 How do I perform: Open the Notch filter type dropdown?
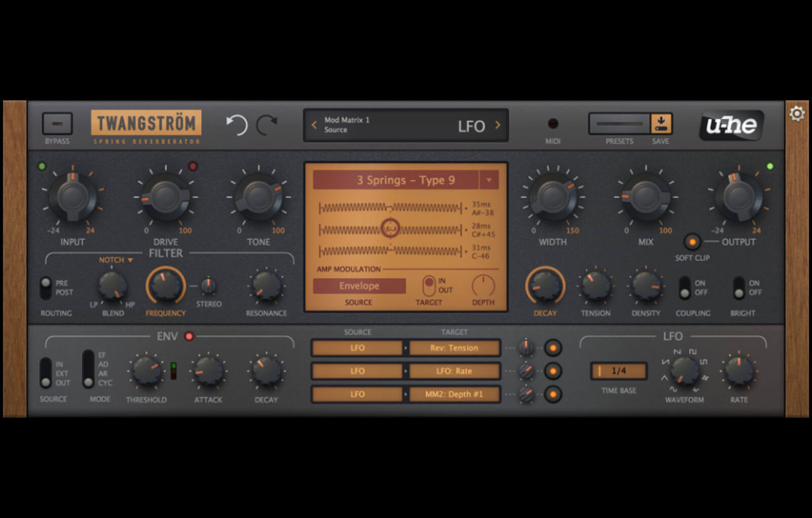116,260
